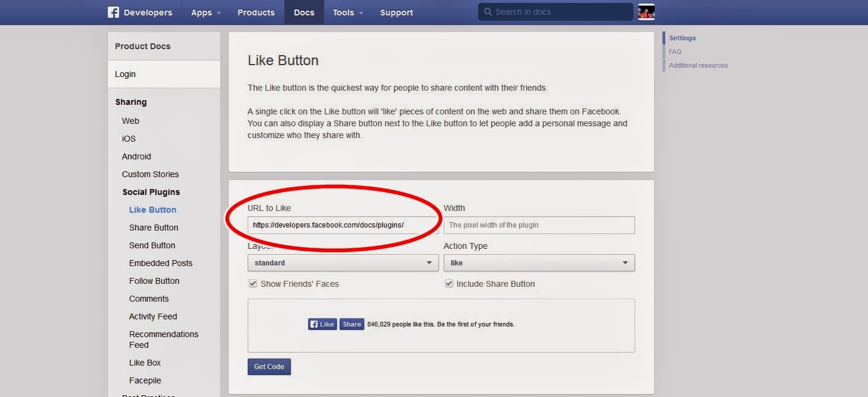Viewport: 868px width, 397px height.
Task: Click the Facebook Like button in preview
Action: tap(322, 324)
